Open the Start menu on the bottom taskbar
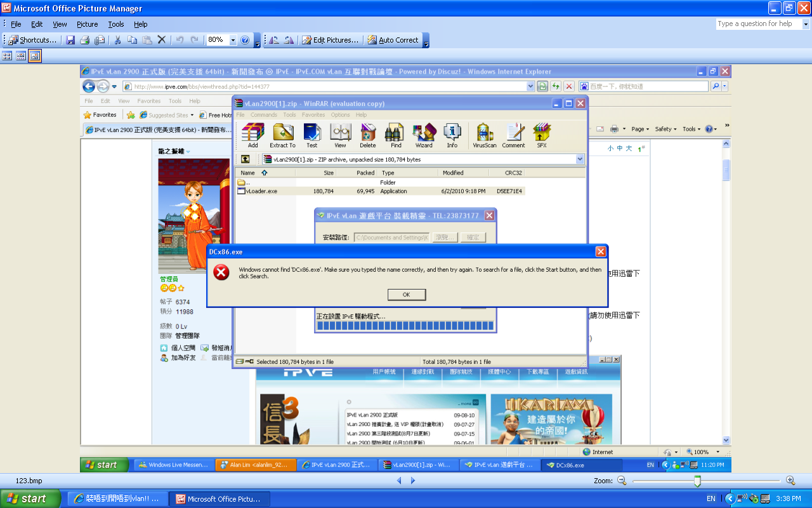 click(31, 498)
